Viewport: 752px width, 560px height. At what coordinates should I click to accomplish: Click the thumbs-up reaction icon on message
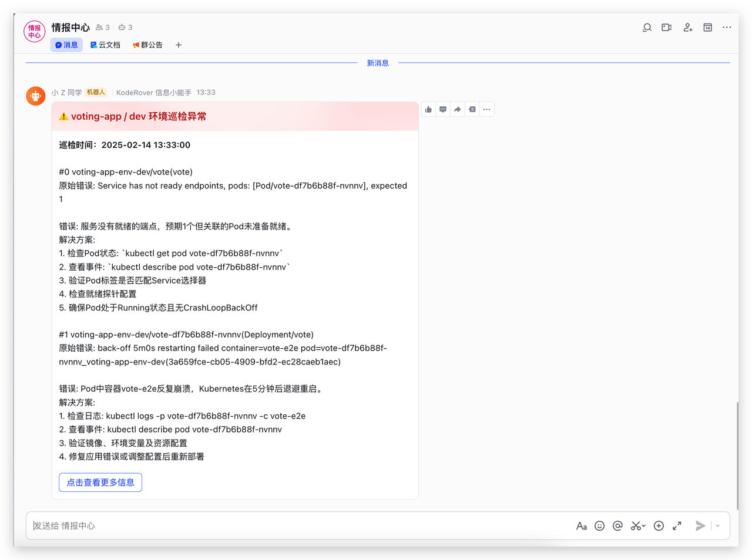point(428,109)
